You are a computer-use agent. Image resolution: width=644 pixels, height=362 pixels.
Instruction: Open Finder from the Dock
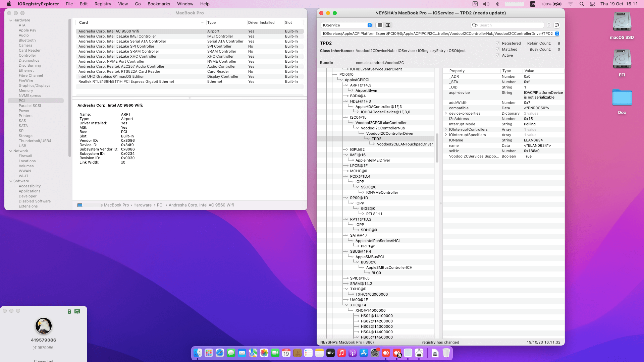(x=198, y=353)
